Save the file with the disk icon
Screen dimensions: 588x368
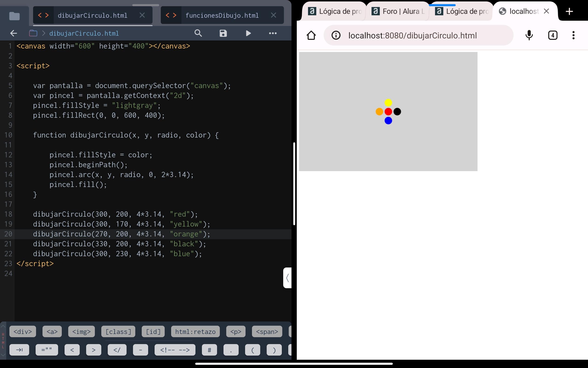(223, 33)
